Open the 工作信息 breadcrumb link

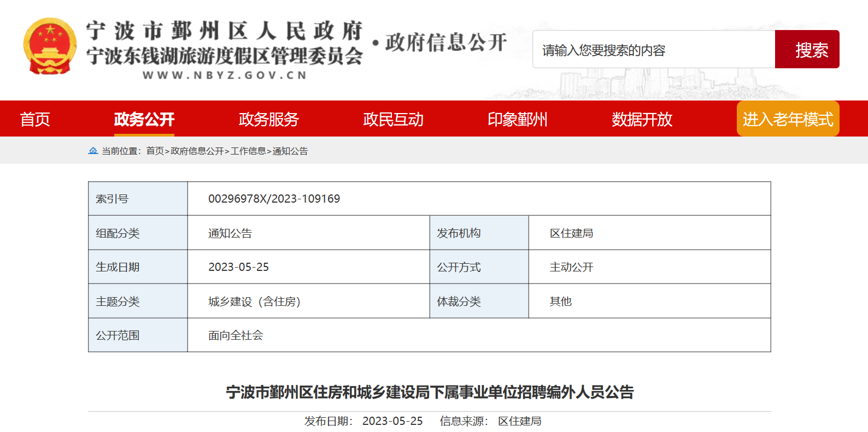[x=248, y=151]
